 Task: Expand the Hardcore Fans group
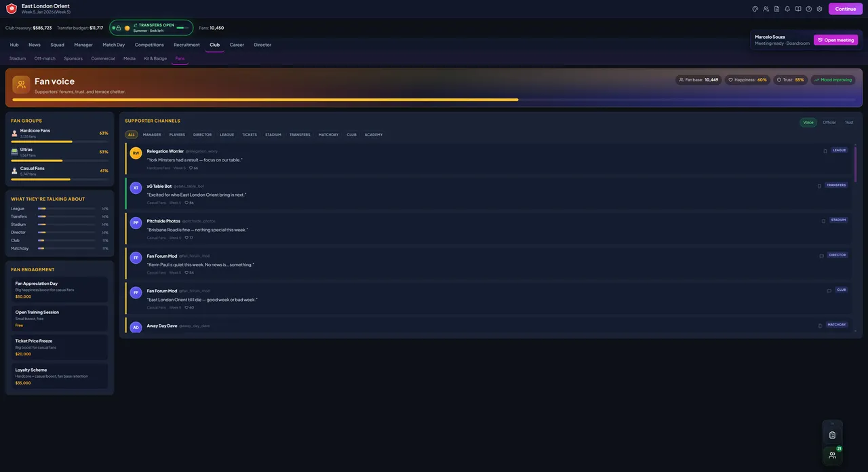tap(60, 134)
